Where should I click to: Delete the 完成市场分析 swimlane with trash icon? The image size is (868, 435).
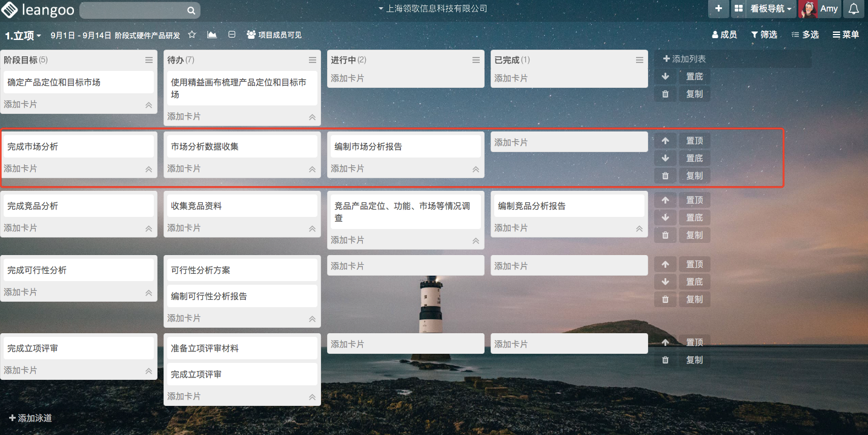pos(665,176)
